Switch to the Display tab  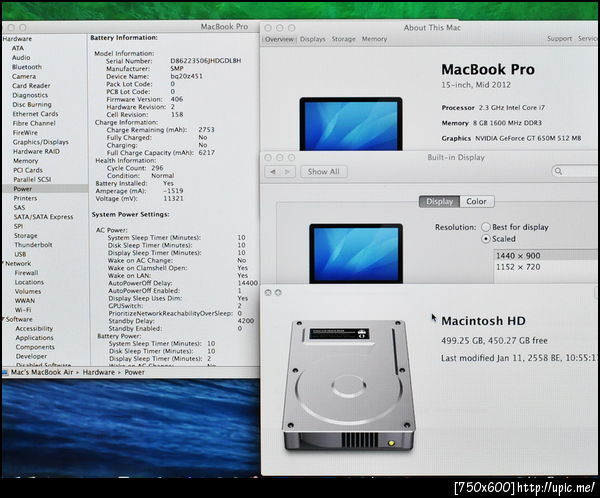coord(439,202)
